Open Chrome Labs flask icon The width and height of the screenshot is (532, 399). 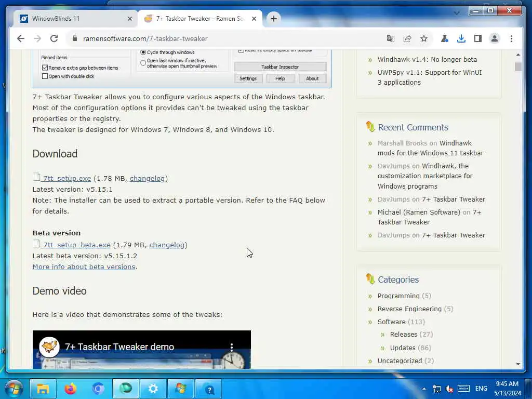click(x=444, y=38)
